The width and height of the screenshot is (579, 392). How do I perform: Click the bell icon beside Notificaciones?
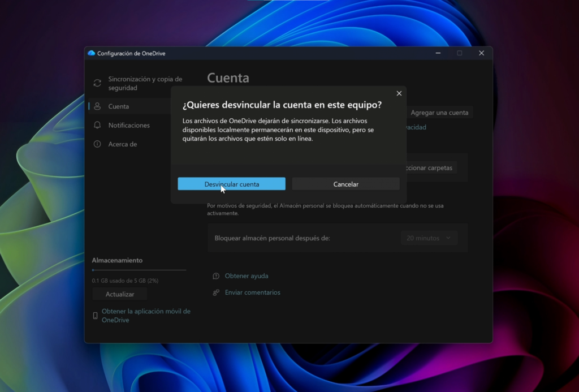pyautogui.click(x=97, y=125)
